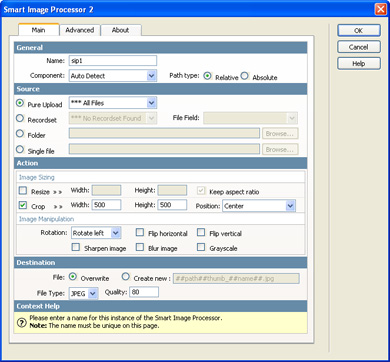Select Create new file destination
The height and width of the screenshot is (362, 390).
pyautogui.click(x=125, y=277)
